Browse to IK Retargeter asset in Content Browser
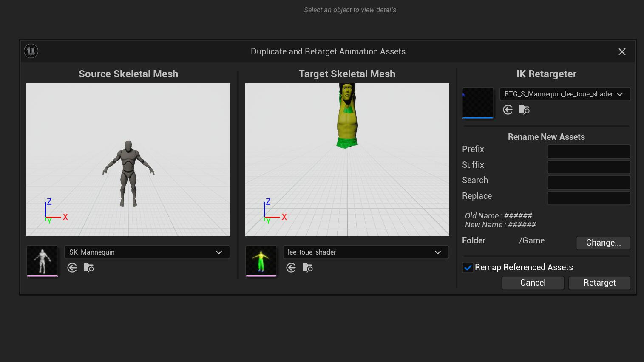The height and width of the screenshot is (362, 644). [x=525, y=110]
